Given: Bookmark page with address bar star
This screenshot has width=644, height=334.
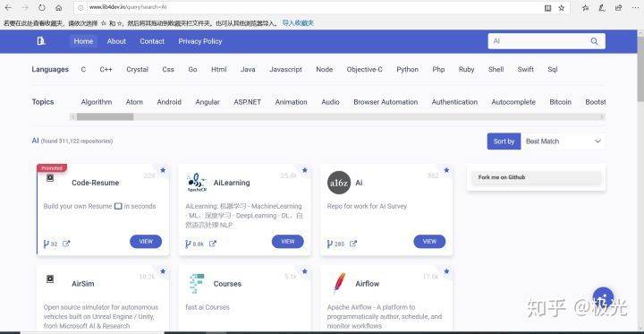Looking at the screenshot, I should click(x=561, y=8).
